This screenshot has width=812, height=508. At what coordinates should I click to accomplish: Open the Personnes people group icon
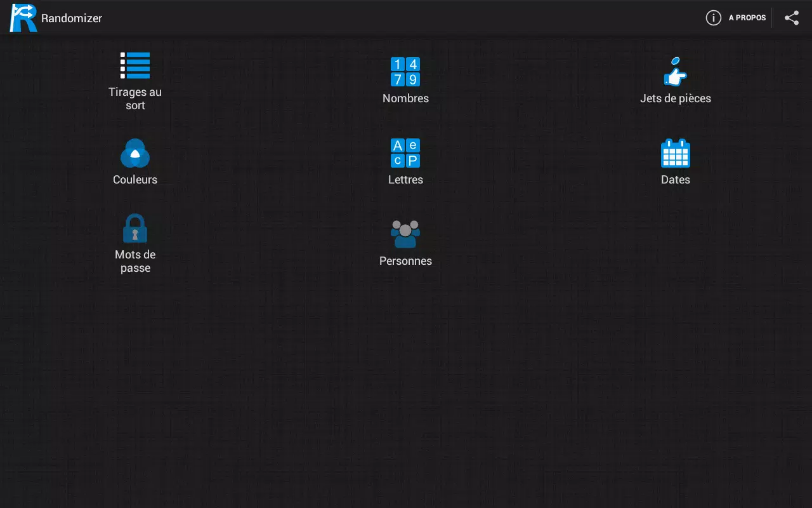tap(405, 234)
